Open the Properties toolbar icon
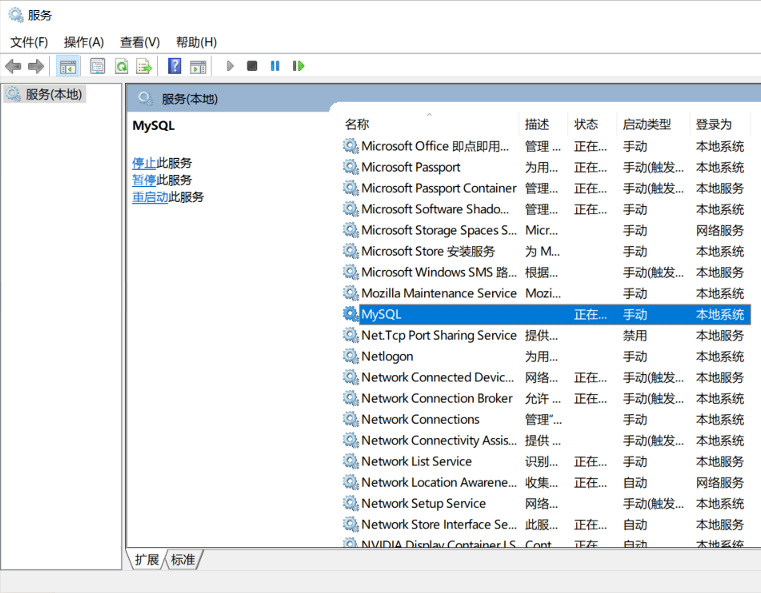This screenshot has height=593, width=761. [98, 66]
